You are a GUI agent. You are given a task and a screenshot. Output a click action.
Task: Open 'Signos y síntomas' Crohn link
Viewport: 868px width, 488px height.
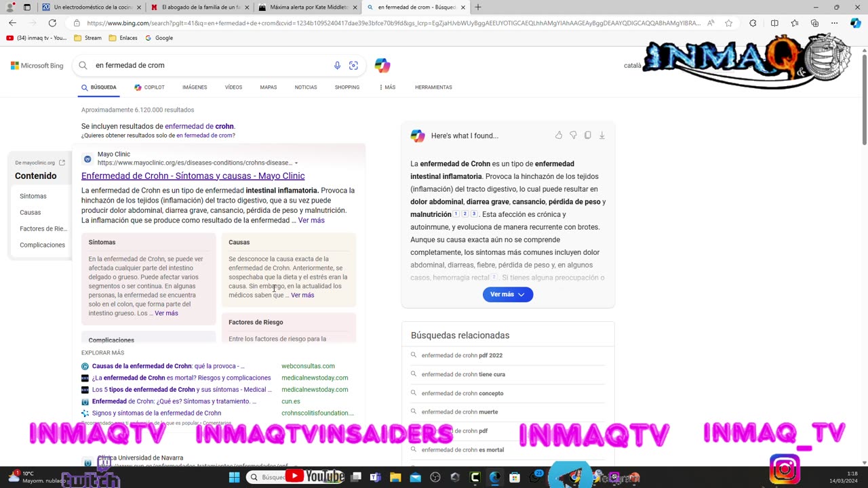tap(157, 413)
